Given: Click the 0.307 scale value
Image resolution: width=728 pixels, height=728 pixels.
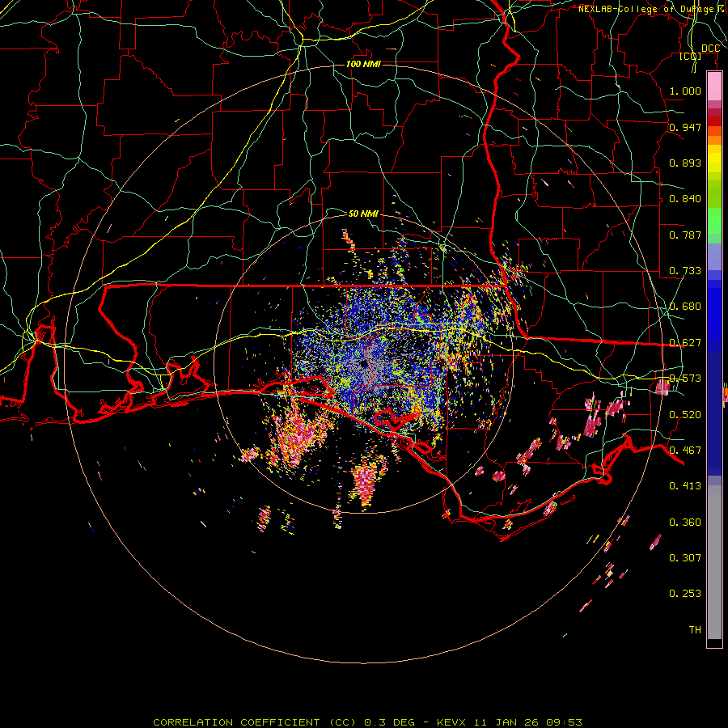Looking at the screenshot, I should 685,557.
